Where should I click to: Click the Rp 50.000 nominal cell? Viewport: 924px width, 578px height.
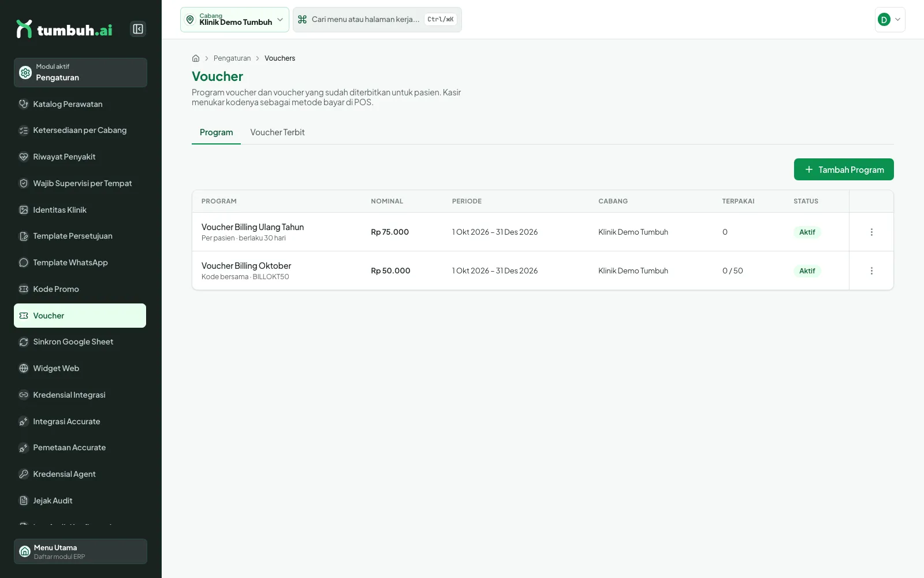tap(390, 271)
